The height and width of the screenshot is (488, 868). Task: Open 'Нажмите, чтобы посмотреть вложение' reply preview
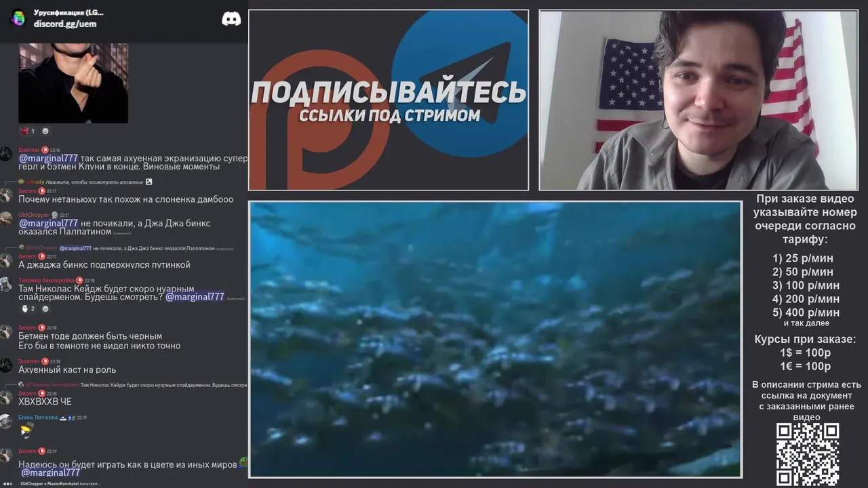pos(94,182)
